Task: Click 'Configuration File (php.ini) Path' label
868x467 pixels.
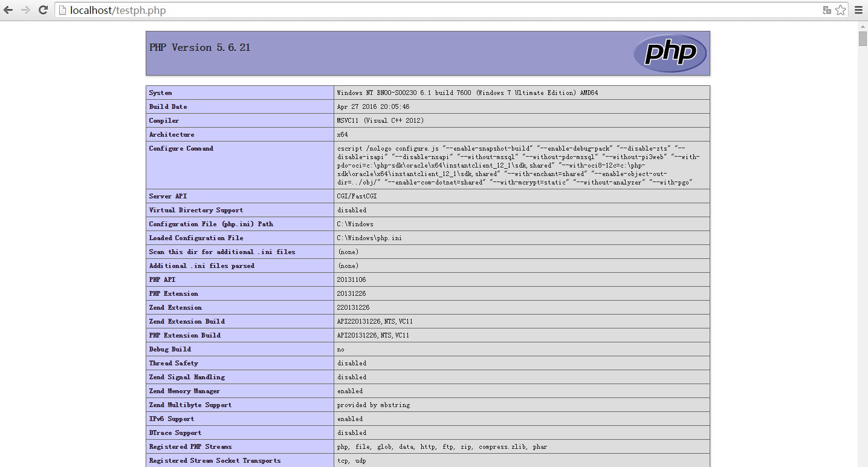Action: (211, 224)
